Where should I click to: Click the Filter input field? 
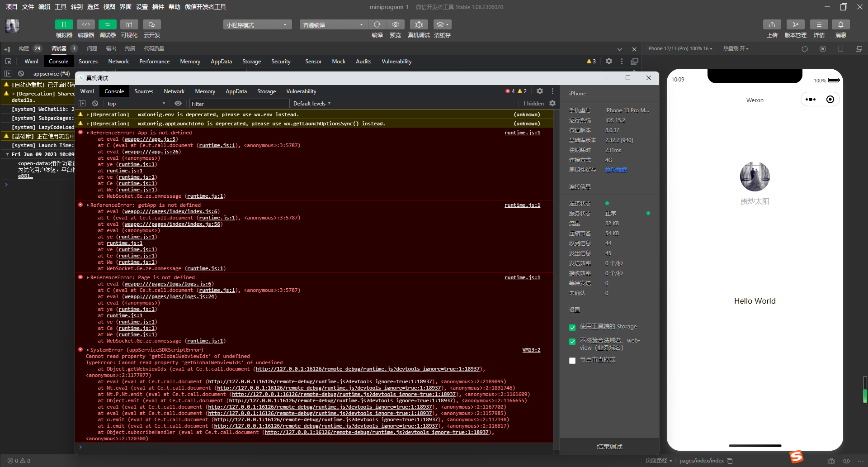click(240, 104)
